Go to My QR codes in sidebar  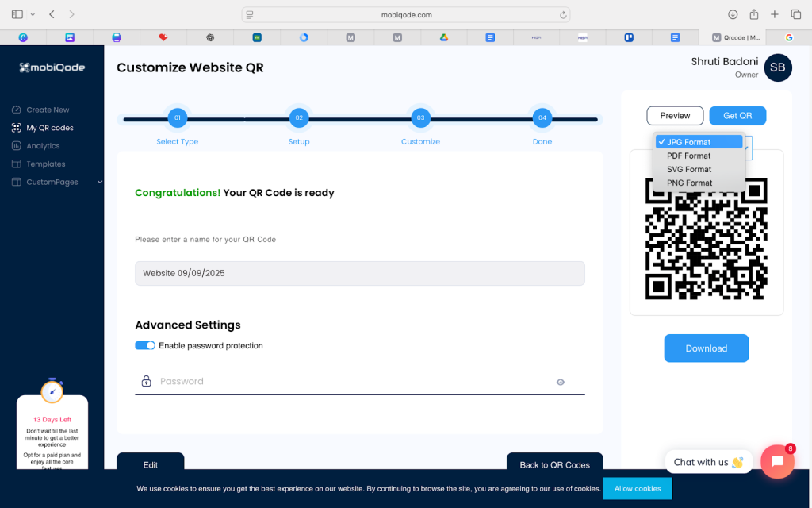(49, 128)
